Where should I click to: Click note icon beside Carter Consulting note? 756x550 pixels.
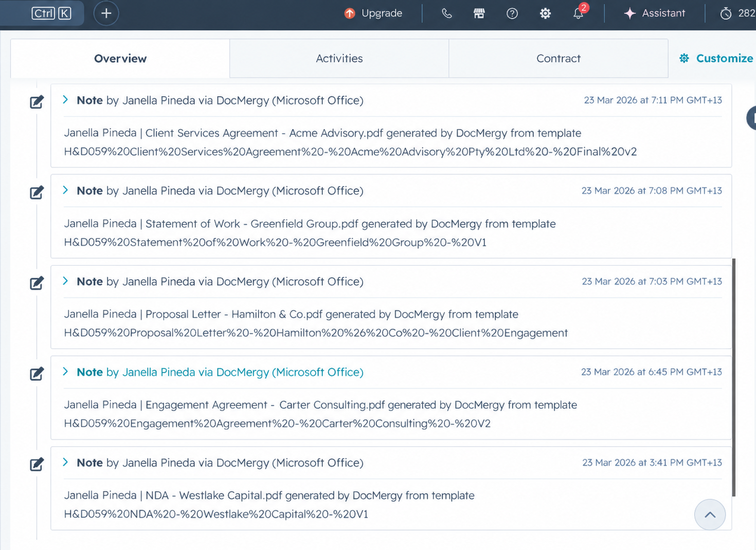tap(37, 373)
